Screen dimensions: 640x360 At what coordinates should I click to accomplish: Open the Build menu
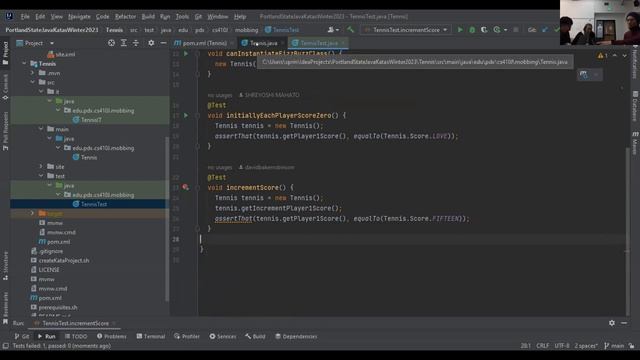pyautogui.click(x=148, y=17)
